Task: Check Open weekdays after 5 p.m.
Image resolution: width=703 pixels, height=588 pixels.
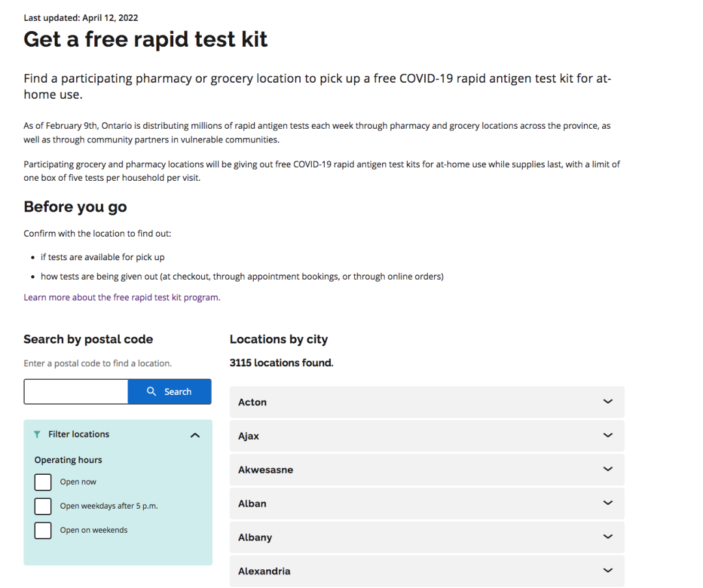Action: coord(43,507)
